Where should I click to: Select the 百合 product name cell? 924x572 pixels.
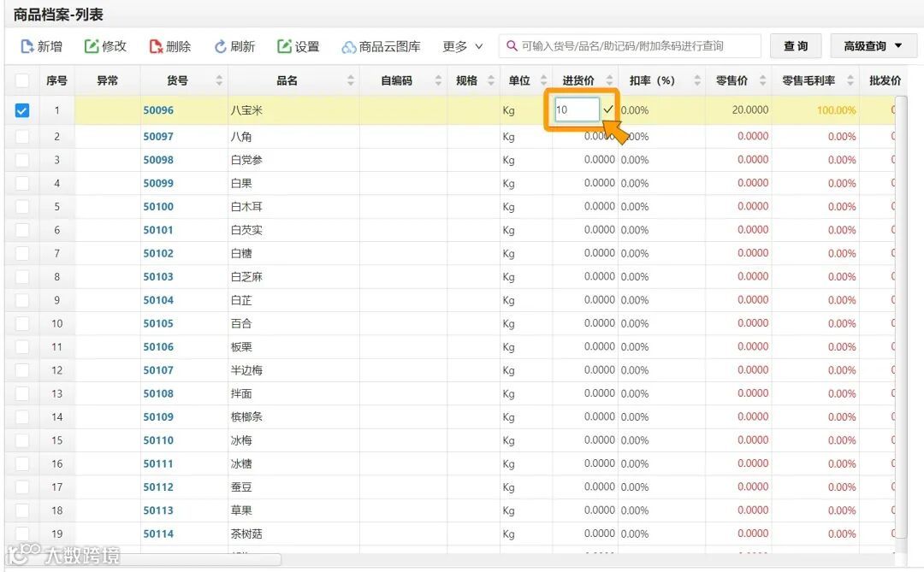tap(293, 323)
